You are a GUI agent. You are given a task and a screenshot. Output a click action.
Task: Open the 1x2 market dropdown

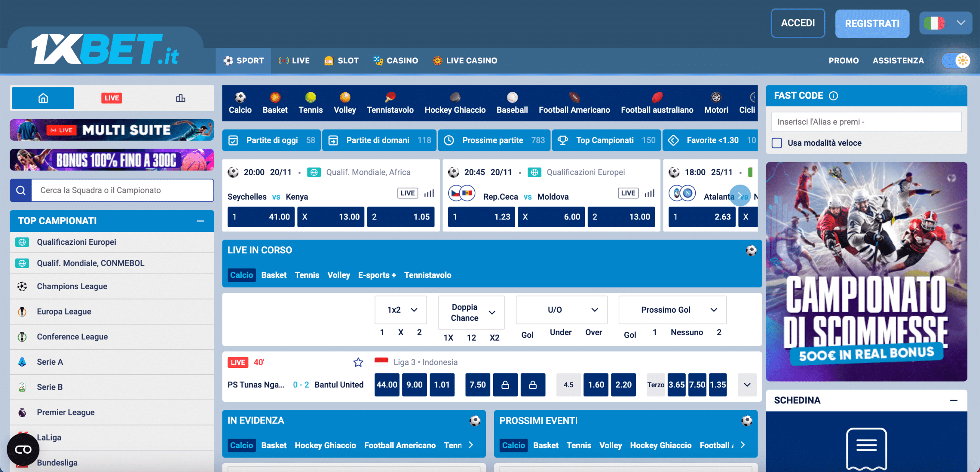(x=401, y=310)
